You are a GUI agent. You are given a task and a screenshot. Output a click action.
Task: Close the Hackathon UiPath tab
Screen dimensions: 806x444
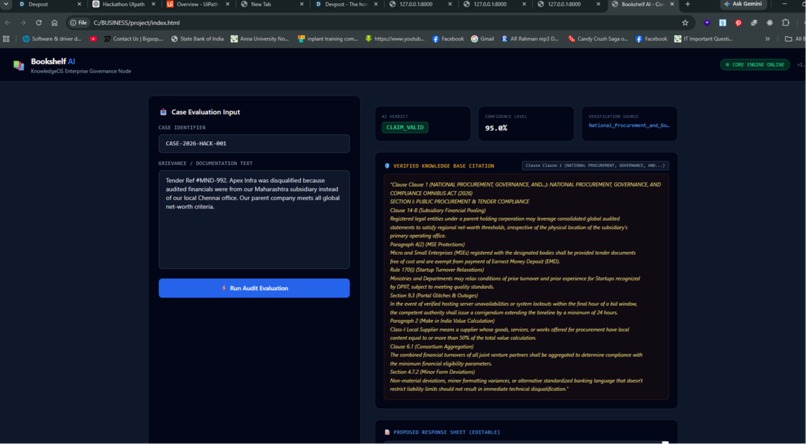tap(153, 4)
